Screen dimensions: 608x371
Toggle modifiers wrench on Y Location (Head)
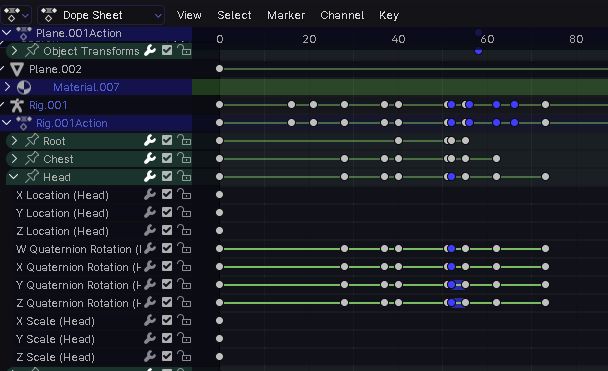point(150,212)
